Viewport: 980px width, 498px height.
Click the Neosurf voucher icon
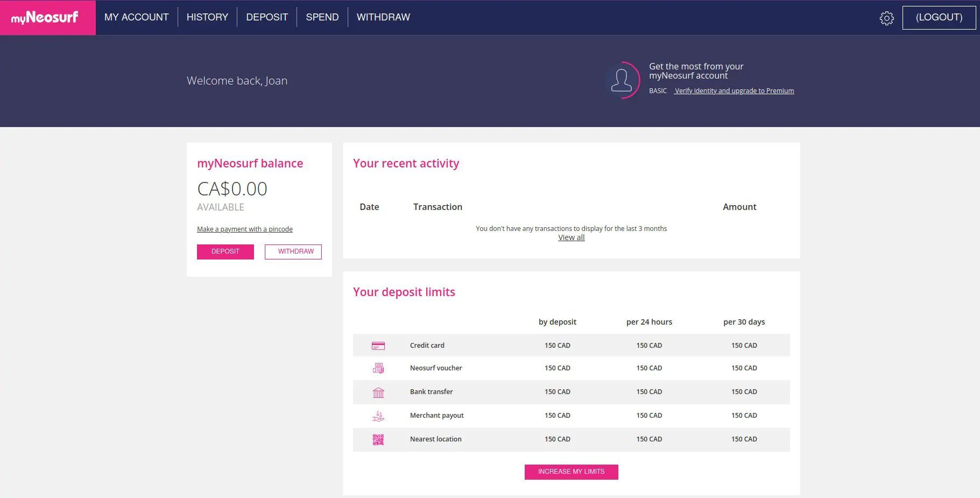(x=378, y=368)
